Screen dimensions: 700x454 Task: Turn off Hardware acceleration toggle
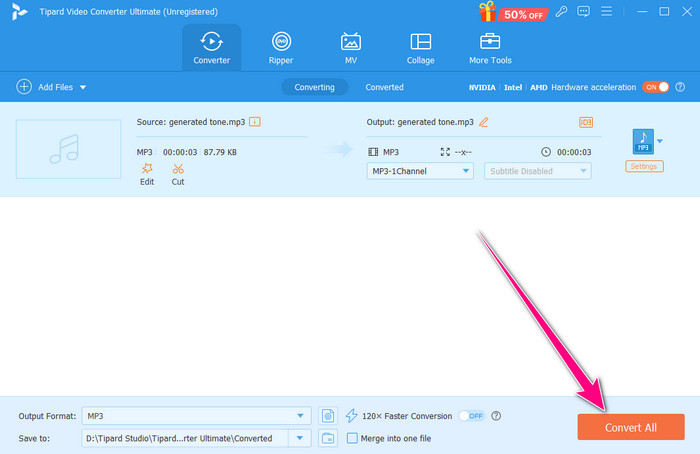coord(655,87)
